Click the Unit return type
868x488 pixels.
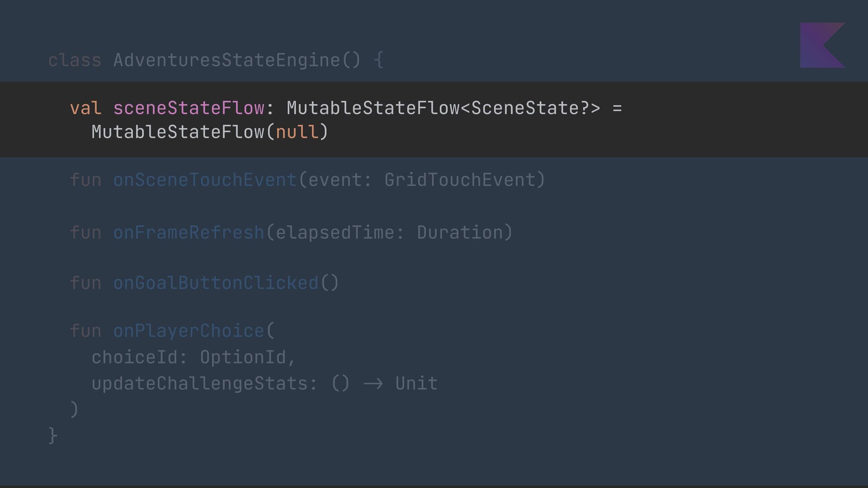416,384
